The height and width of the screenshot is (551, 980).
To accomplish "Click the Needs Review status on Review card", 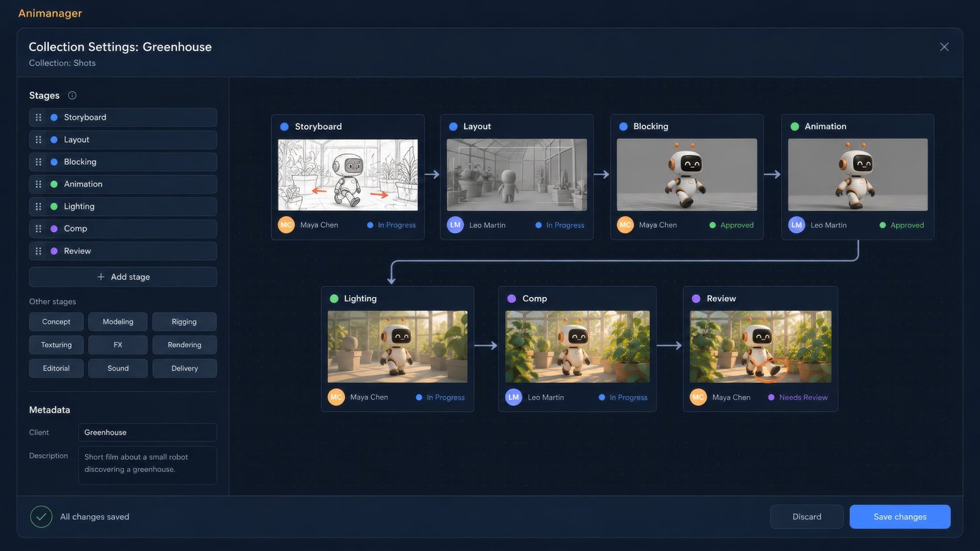I will pyautogui.click(x=798, y=397).
